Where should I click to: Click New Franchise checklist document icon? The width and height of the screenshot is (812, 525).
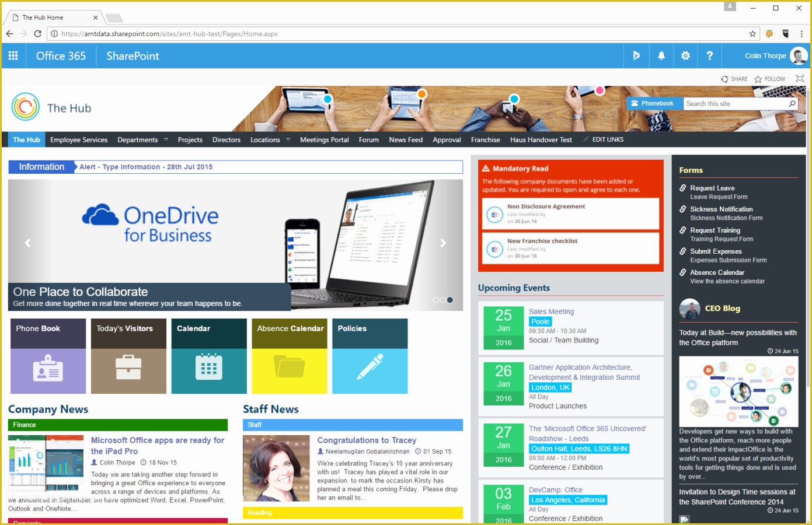tap(494, 249)
